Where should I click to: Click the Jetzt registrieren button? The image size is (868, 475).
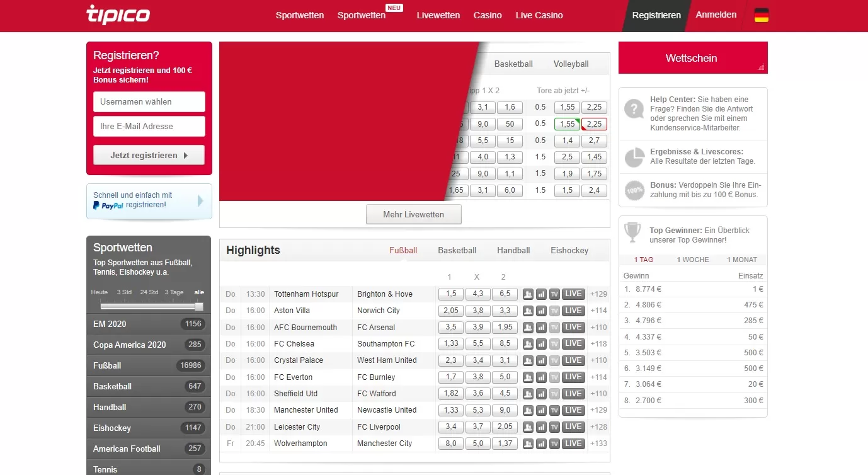pyautogui.click(x=149, y=155)
